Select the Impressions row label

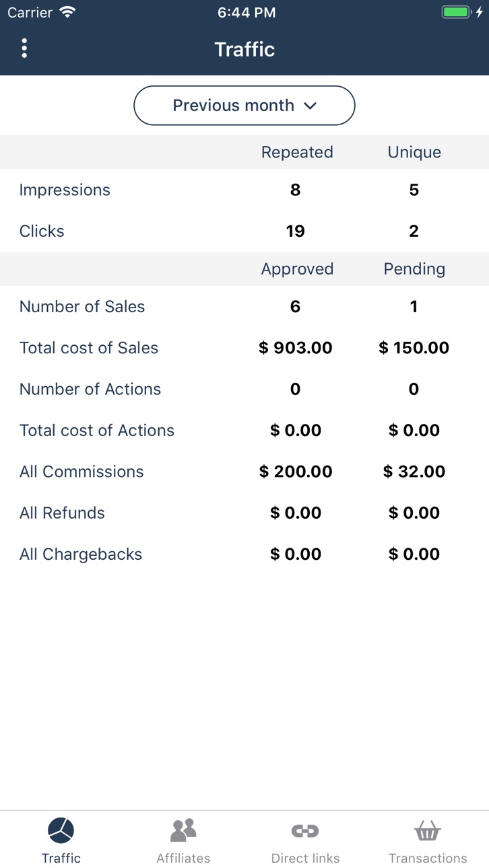click(65, 190)
